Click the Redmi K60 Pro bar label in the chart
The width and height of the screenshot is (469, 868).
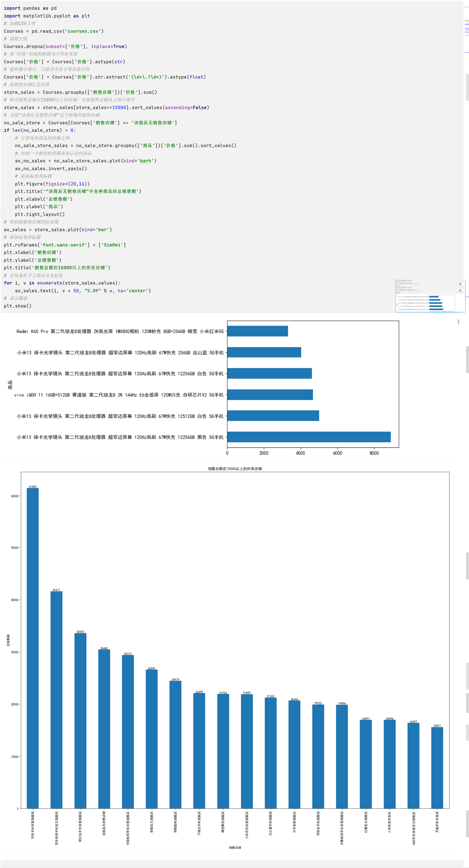[x=120, y=331]
